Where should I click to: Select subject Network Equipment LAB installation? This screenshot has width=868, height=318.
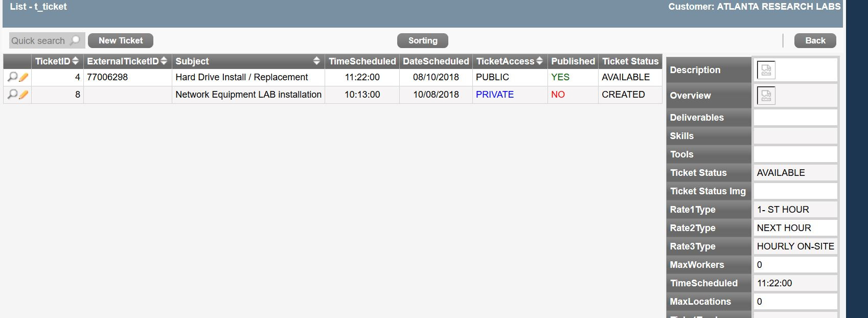tap(248, 95)
